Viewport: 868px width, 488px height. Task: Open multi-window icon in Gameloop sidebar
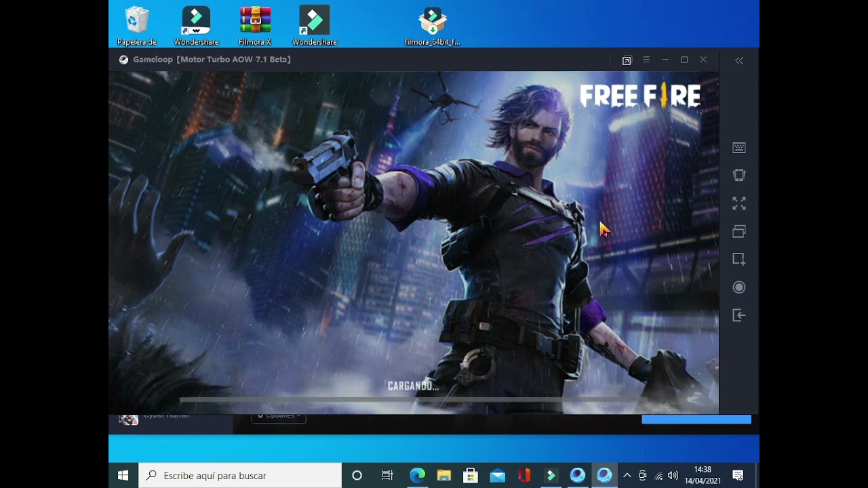[739, 231]
